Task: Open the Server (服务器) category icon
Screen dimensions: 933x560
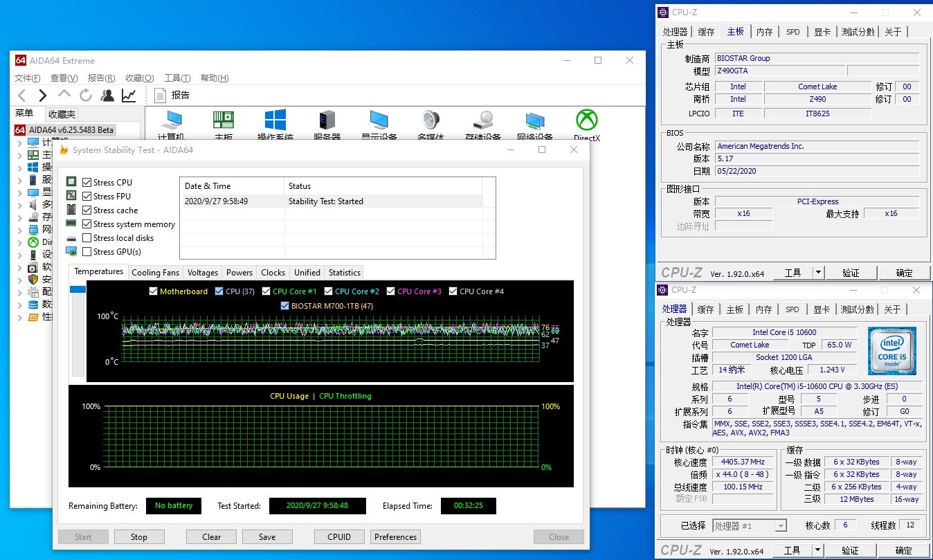Action: pos(327,121)
